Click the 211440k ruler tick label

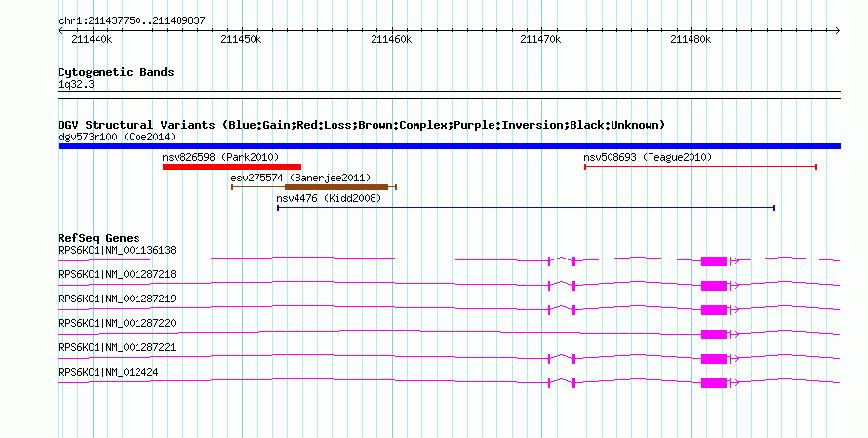coord(92,39)
